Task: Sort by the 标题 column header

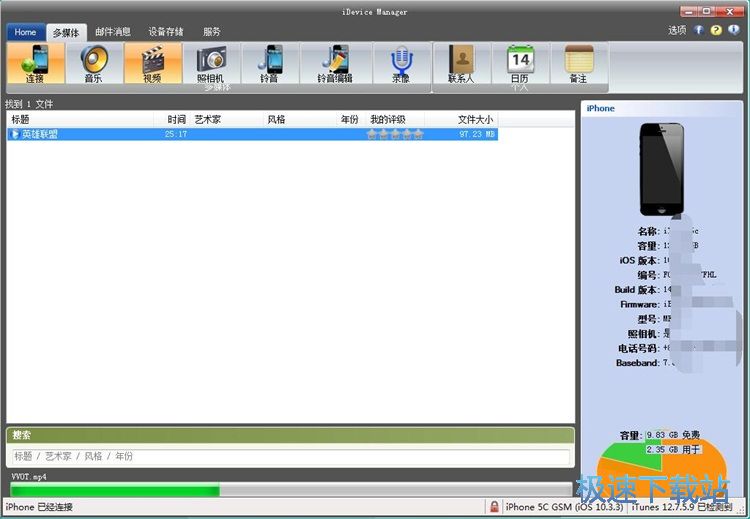Action: pos(80,120)
